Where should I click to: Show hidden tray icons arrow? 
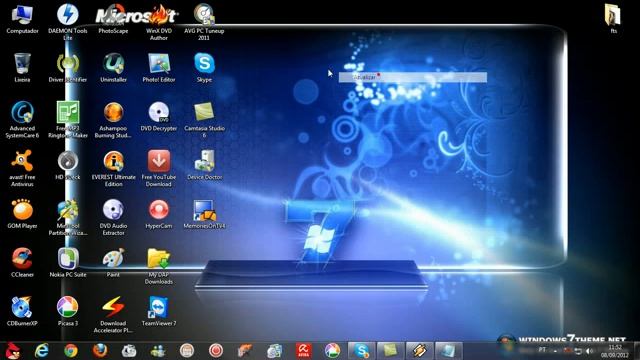click(x=555, y=351)
